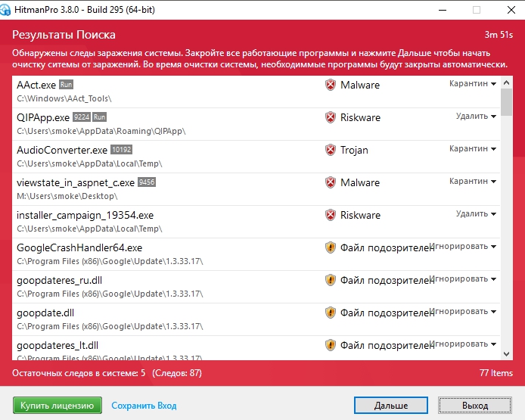Open the Карантин dropdown for viewstate_in_aspnet_c.exe

pyautogui.click(x=473, y=181)
